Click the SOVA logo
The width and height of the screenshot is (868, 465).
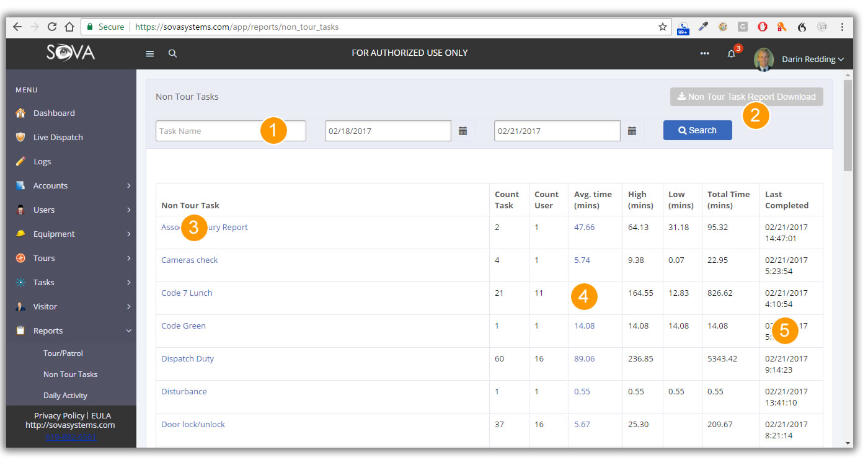(71, 53)
